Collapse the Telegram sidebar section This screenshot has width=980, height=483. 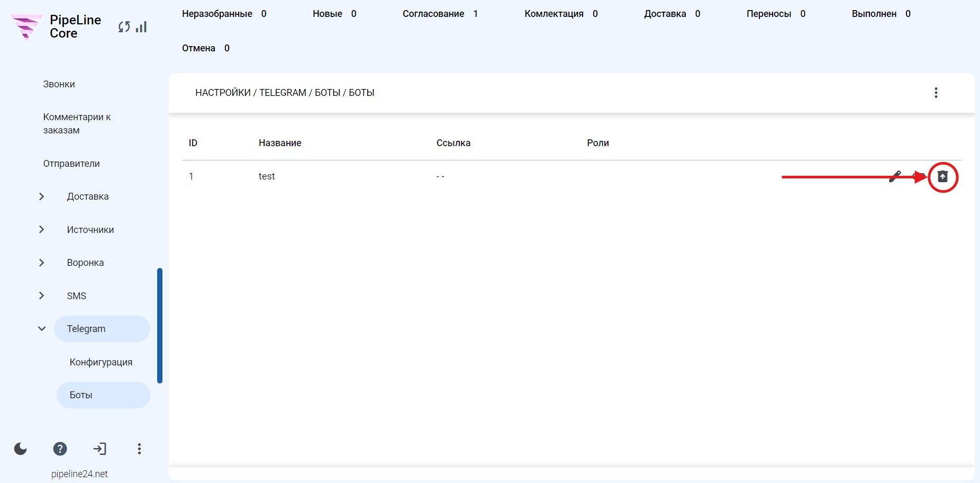pyautogui.click(x=42, y=329)
